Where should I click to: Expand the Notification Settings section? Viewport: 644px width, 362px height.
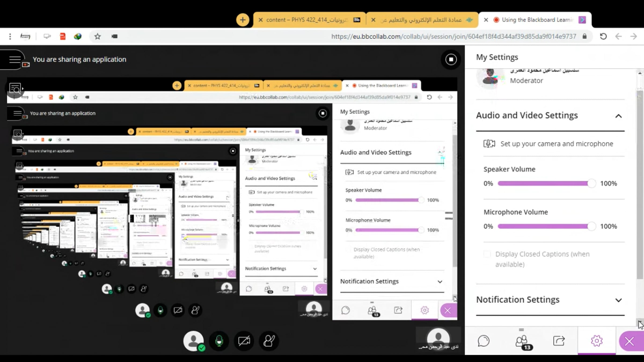tap(618, 300)
